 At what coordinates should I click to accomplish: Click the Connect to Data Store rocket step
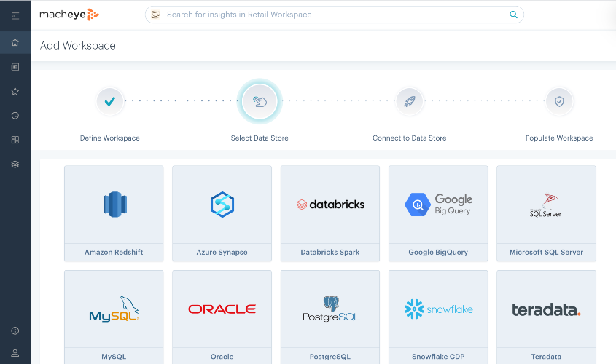[x=410, y=101]
